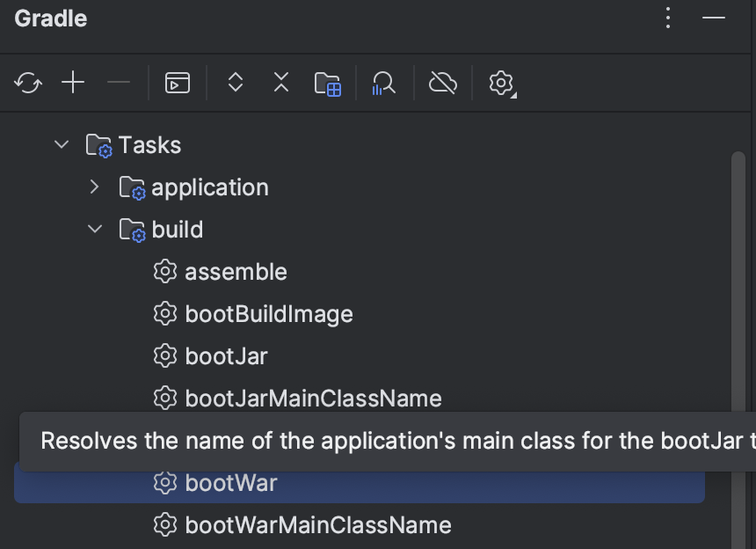Click Expand All arrows icon
The height and width of the screenshot is (549, 756).
point(236,82)
